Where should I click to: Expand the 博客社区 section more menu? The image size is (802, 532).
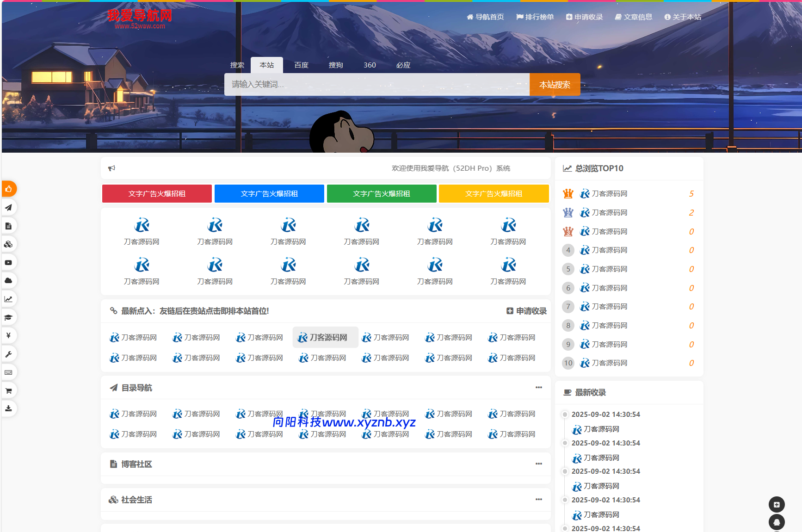[538, 464]
